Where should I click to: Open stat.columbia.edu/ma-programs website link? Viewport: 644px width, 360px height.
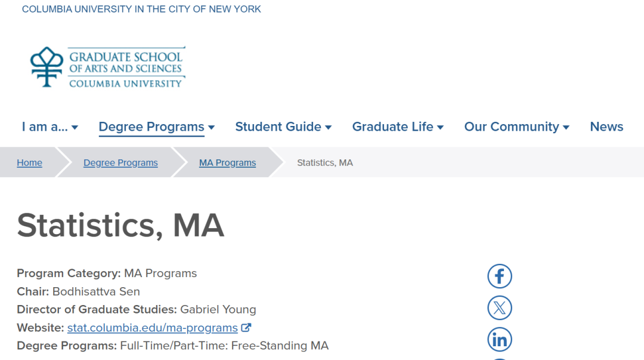pyautogui.click(x=153, y=328)
